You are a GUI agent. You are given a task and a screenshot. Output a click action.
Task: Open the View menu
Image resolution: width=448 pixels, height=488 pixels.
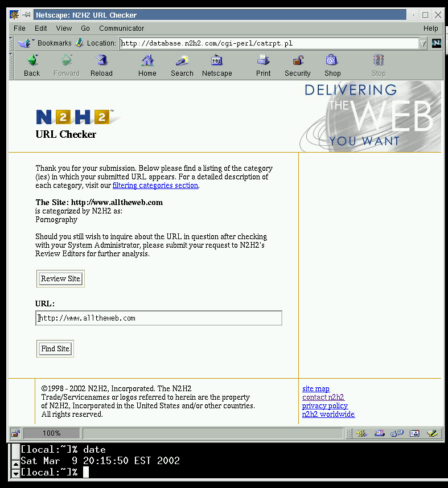[64, 28]
